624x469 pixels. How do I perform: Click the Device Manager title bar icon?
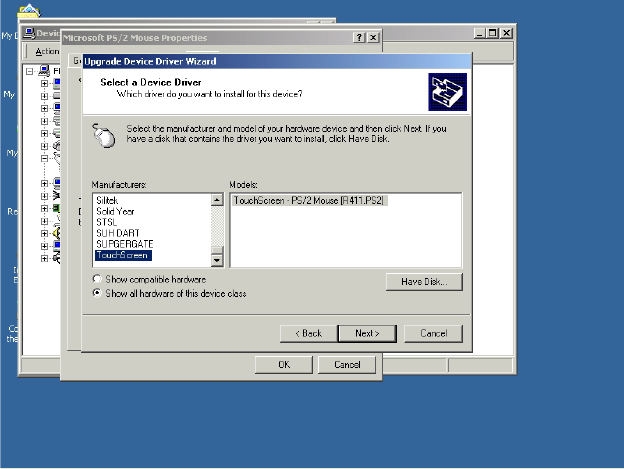pos(29,33)
